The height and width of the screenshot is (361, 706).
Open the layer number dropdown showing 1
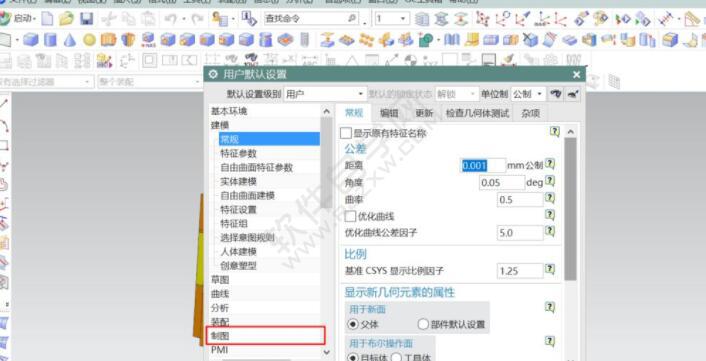[x=391, y=18]
